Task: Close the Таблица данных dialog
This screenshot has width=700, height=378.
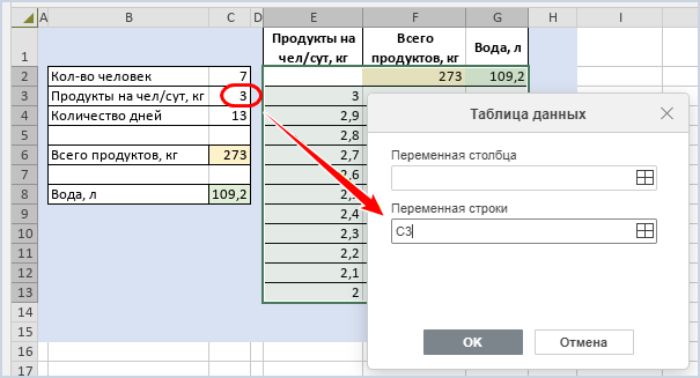Action: click(x=667, y=113)
